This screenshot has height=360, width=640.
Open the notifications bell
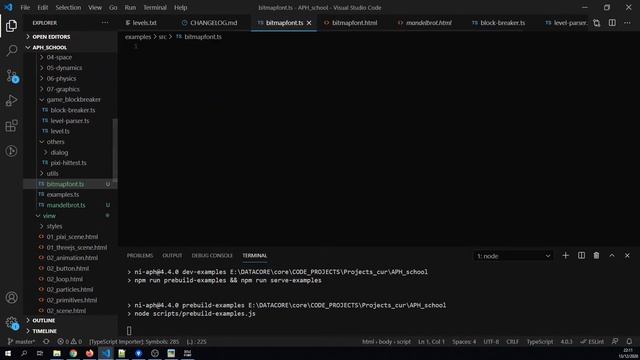coord(629,342)
